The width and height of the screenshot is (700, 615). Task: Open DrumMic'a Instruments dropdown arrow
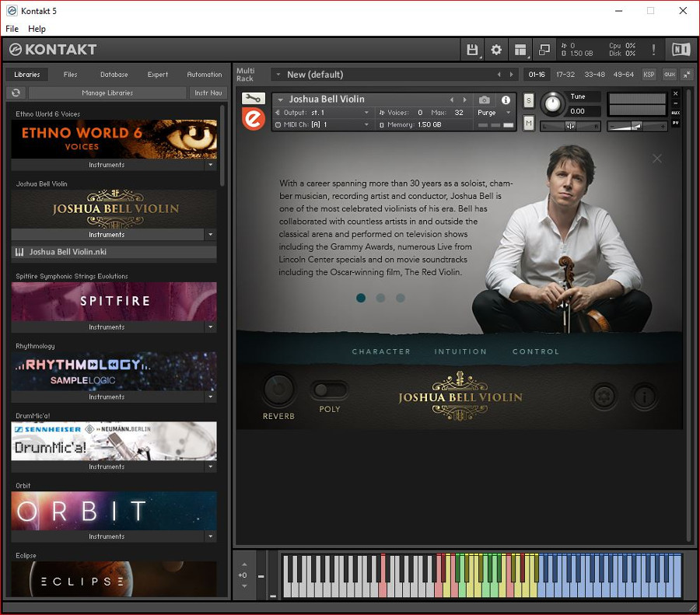[210, 466]
